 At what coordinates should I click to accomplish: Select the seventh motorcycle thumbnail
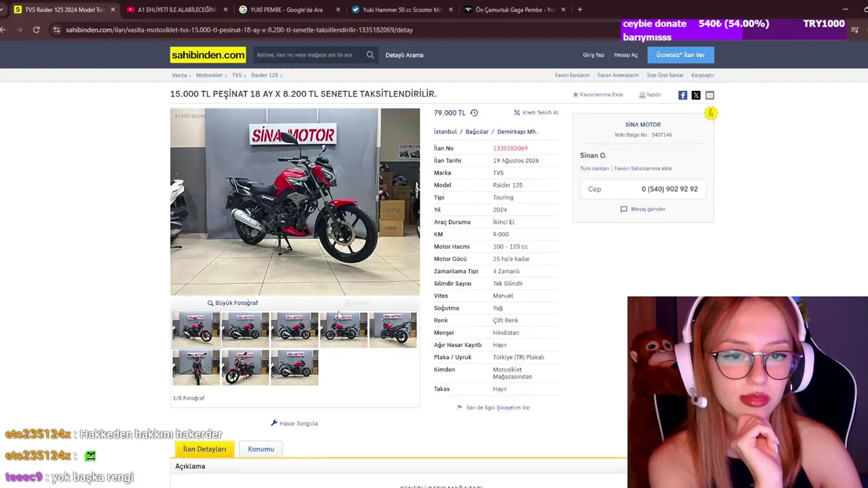coord(245,367)
